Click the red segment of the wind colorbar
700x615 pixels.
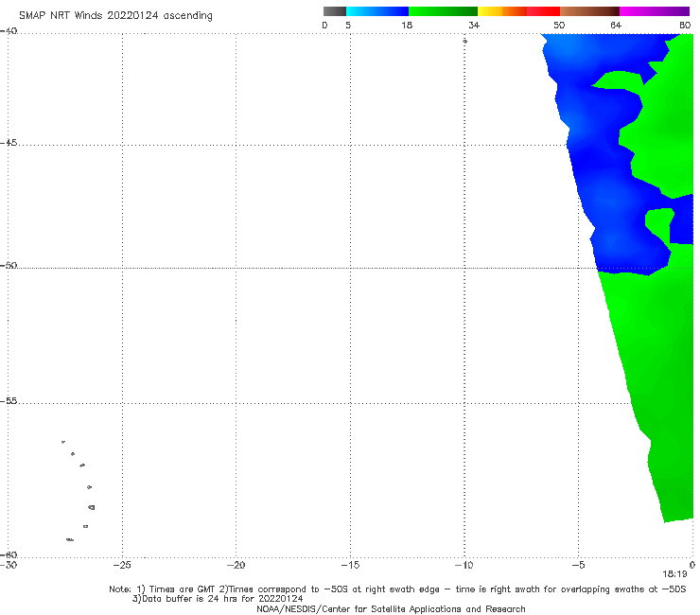coord(543,11)
